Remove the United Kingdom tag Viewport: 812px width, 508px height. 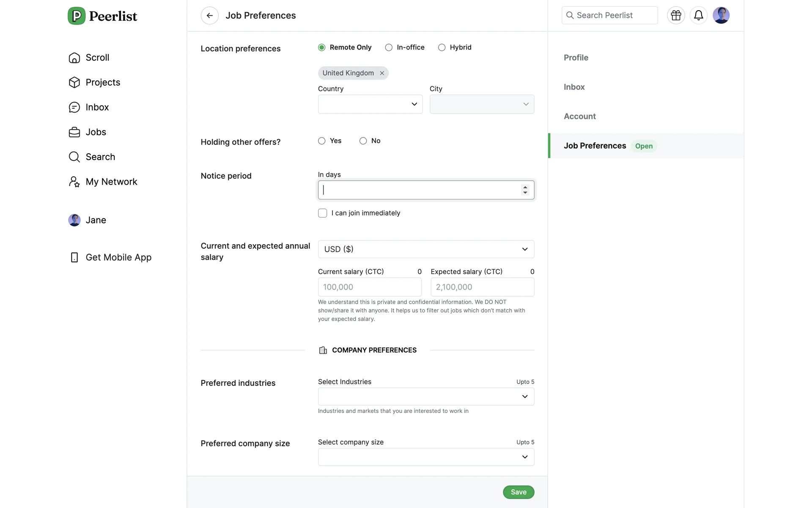click(382, 73)
